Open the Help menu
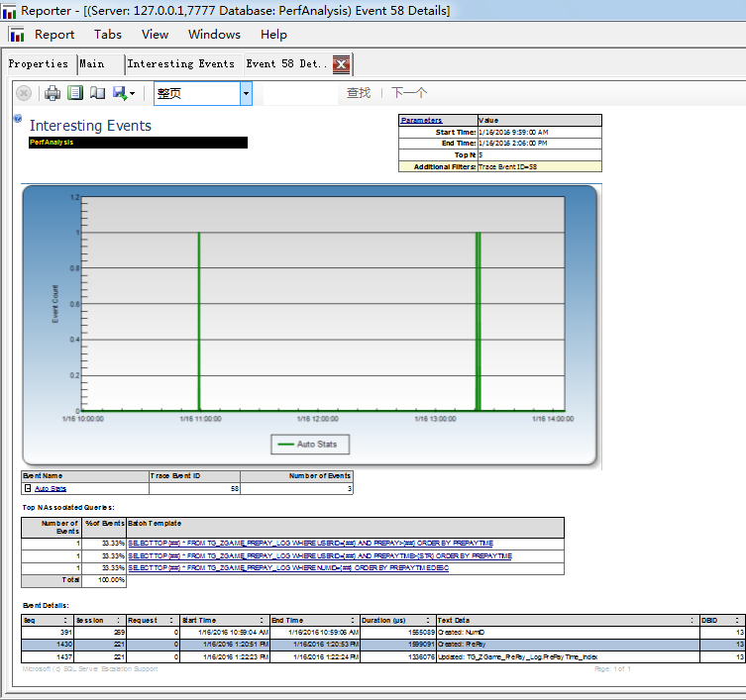 [273, 35]
